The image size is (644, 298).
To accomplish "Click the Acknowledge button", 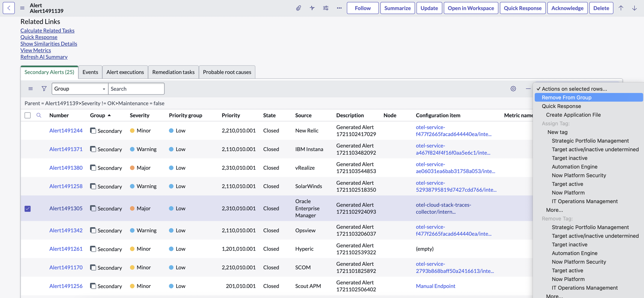I will (567, 8).
